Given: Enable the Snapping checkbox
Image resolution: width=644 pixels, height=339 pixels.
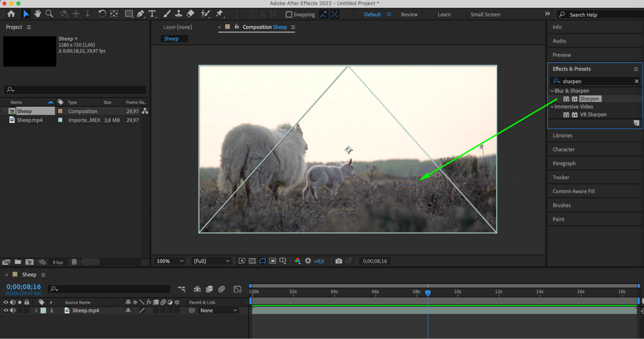Looking at the screenshot, I should pos(289,15).
